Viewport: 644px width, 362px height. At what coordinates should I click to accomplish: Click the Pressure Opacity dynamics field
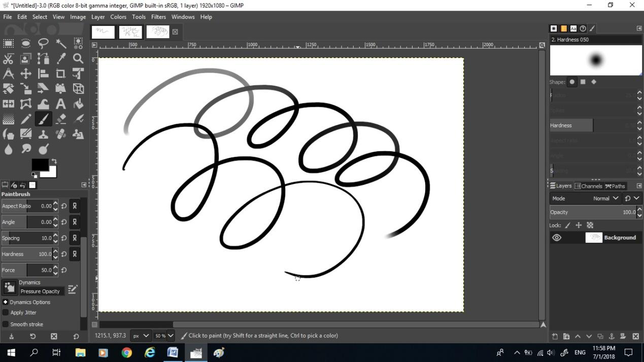pyautogui.click(x=42, y=291)
